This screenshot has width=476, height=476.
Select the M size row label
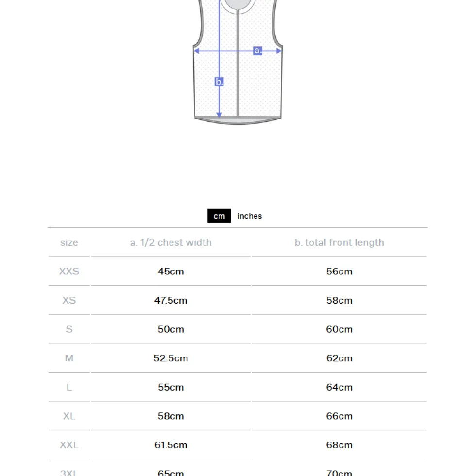click(x=69, y=358)
